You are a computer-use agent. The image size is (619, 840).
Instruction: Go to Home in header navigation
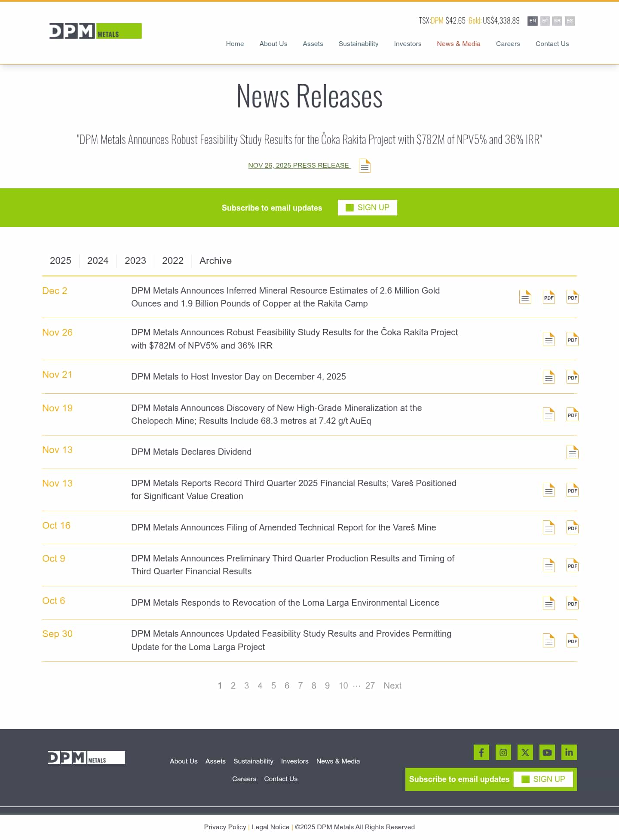pyautogui.click(x=235, y=44)
